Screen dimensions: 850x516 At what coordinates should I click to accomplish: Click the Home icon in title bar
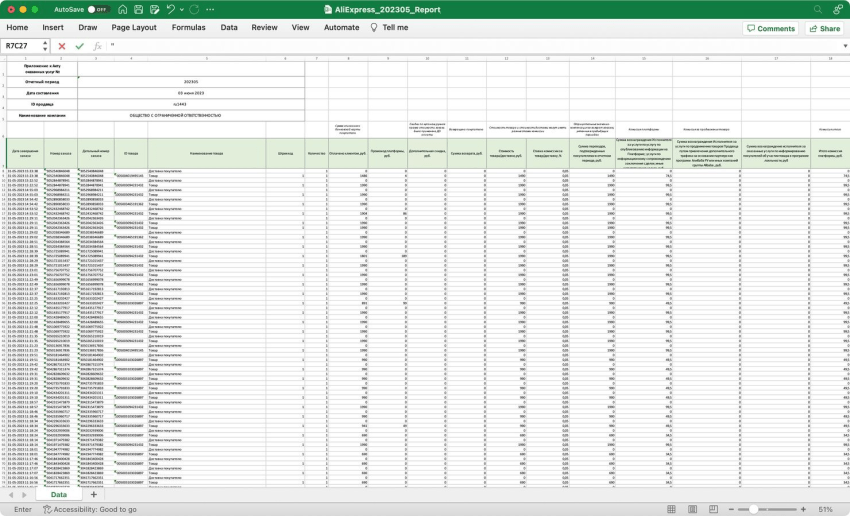(123, 9)
